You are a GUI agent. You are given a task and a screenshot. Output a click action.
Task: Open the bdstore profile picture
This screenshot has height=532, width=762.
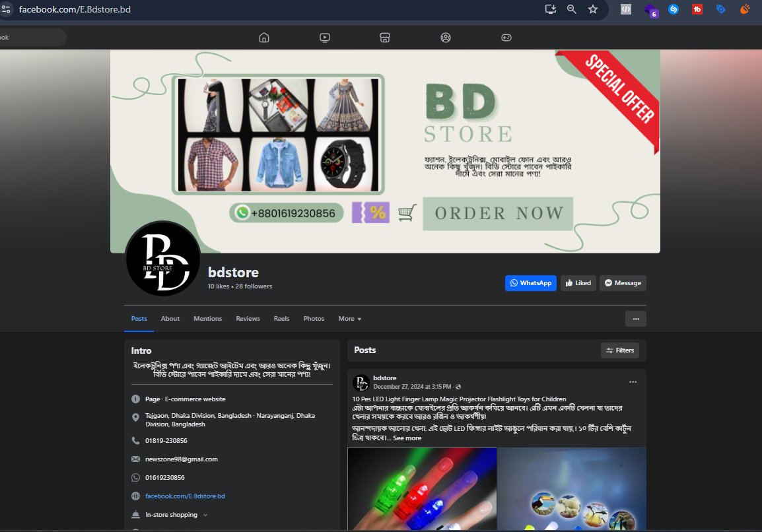[x=162, y=259]
